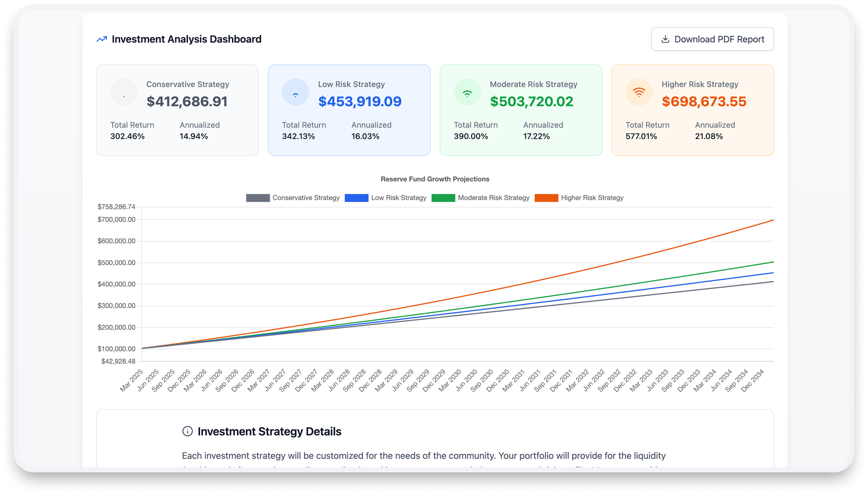Click the Dec 2034 axis label
The height and width of the screenshot is (495, 868).
[x=753, y=381]
